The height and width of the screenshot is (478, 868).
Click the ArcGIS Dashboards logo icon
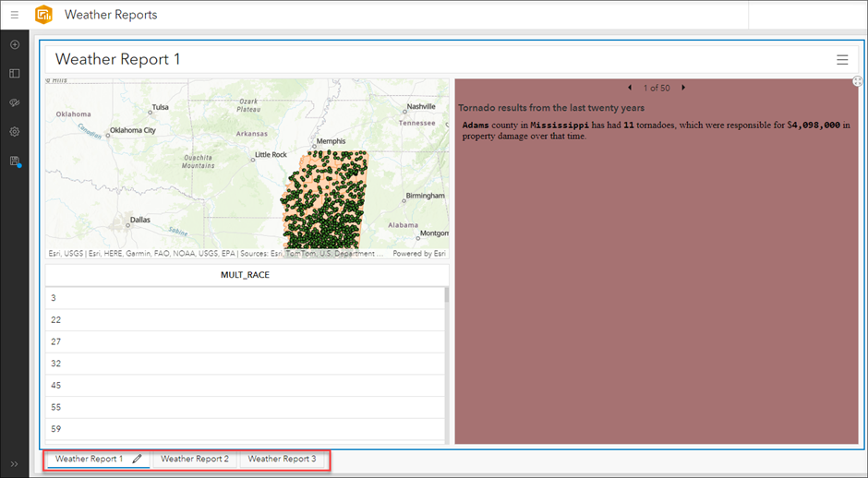(x=43, y=15)
